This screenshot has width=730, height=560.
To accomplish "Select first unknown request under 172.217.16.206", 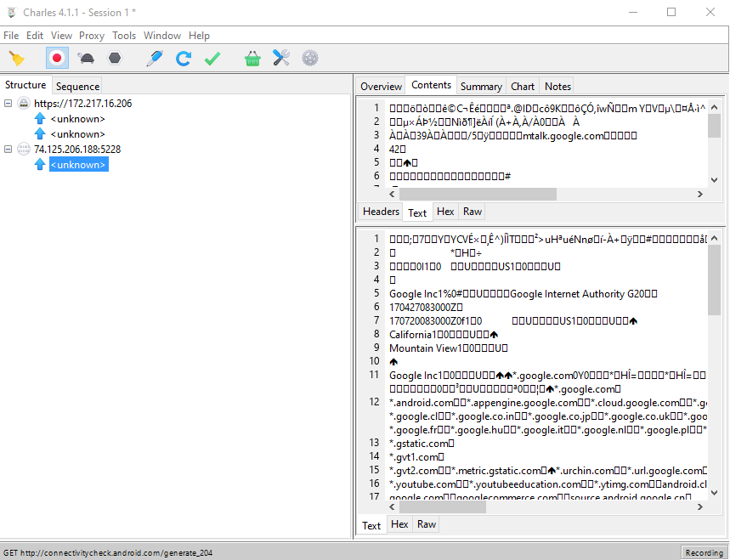I will pyautogui.click(x=77, y=119).
